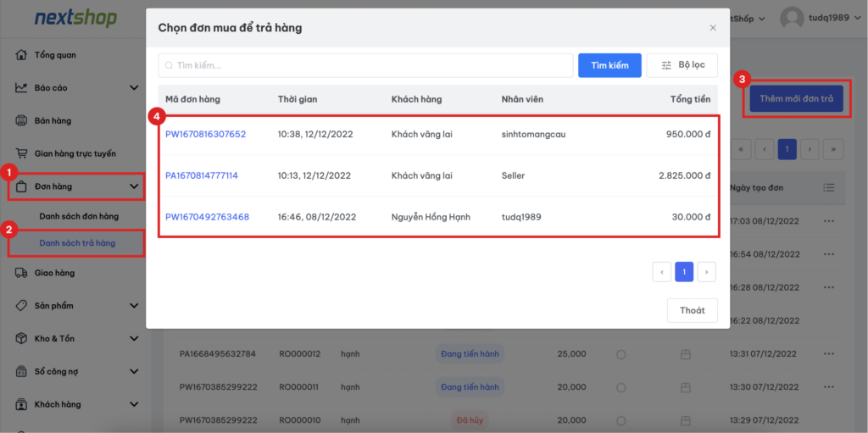The height and width of the screenshot is (433, 868).
Task: Expand the Báo cáo menu chevron
Action: click(134, 87)
